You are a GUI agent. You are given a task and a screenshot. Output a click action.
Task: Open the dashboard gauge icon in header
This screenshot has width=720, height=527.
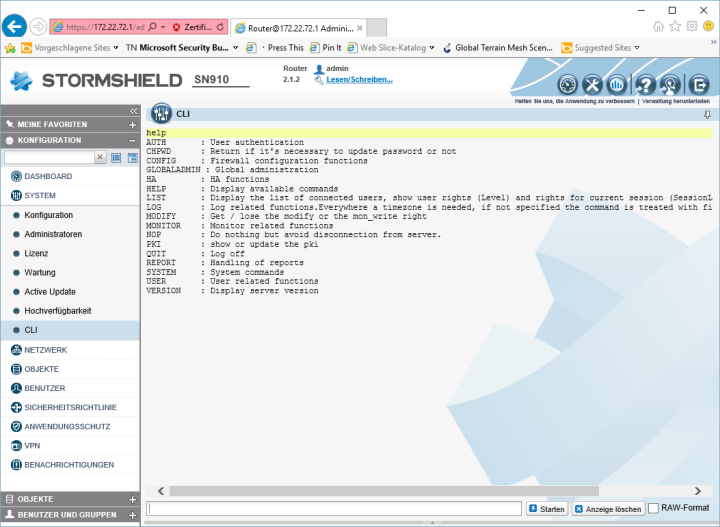[x=567, y=85]
